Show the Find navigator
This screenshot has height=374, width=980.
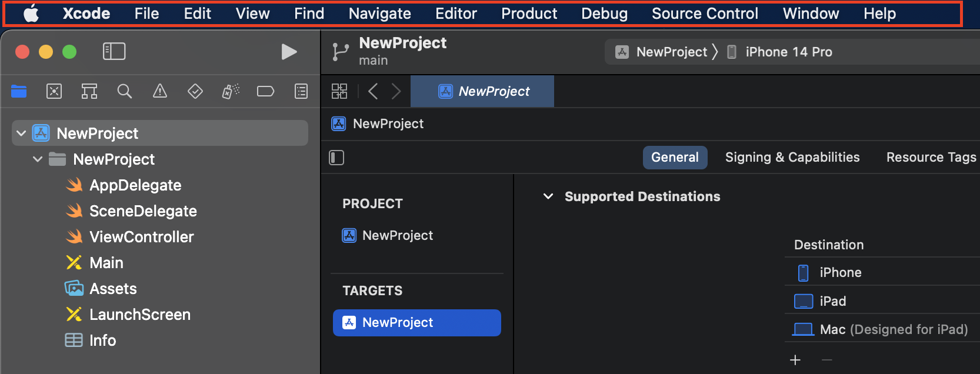click(x=125, y=91)
